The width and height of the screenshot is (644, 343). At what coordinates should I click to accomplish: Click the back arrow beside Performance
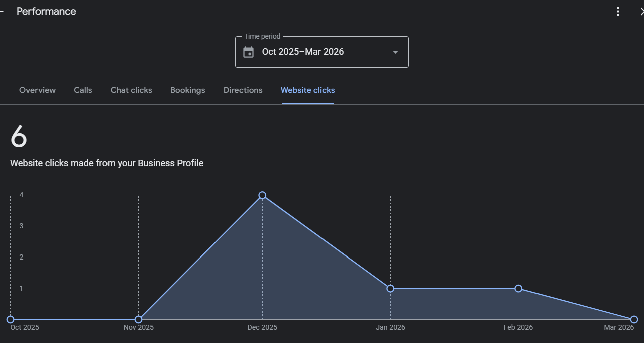coord(2,11)
